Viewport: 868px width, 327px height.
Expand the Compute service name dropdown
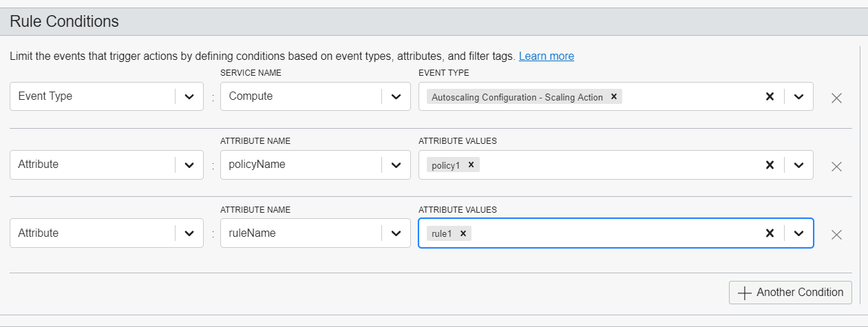(396, 97)
